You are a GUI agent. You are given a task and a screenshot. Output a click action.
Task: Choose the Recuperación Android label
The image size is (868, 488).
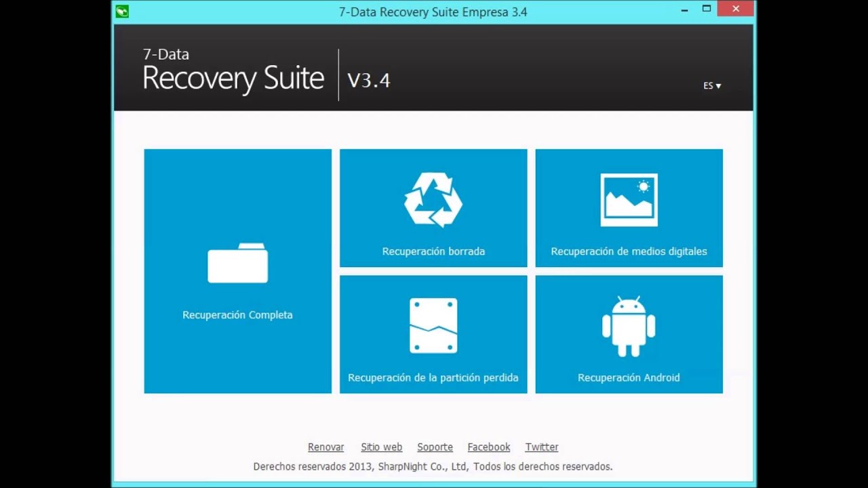point(629,378)
